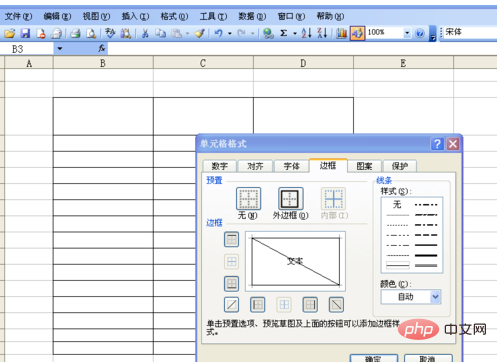Open the 插入 (Insert) menu
Viewport: 497px width, 362px height.
coord(135,16)
